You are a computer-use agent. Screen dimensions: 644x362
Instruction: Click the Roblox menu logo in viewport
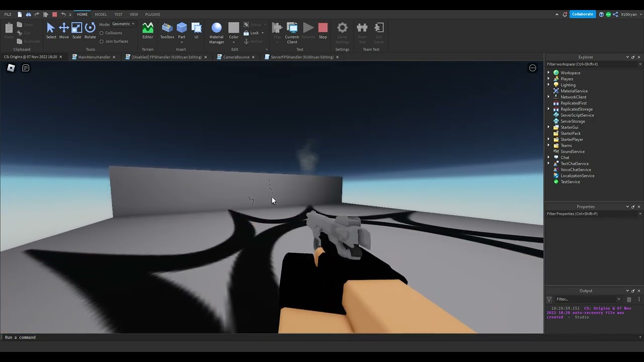pyautogui.click(x=11, y=68)
